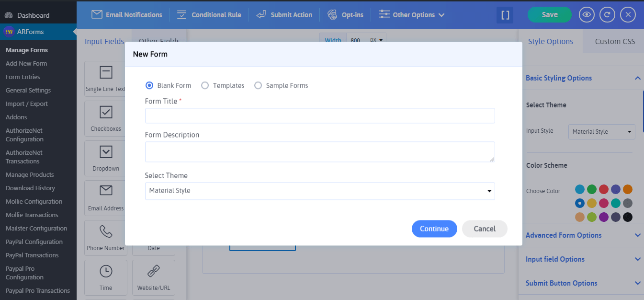Open Manage Forms in sidebar
Viewport: 644px width, 300px height.
point(27,50)
